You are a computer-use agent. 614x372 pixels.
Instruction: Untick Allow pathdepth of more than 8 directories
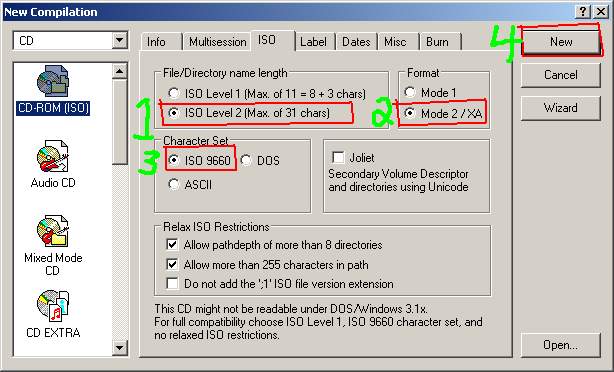point(172,244)
